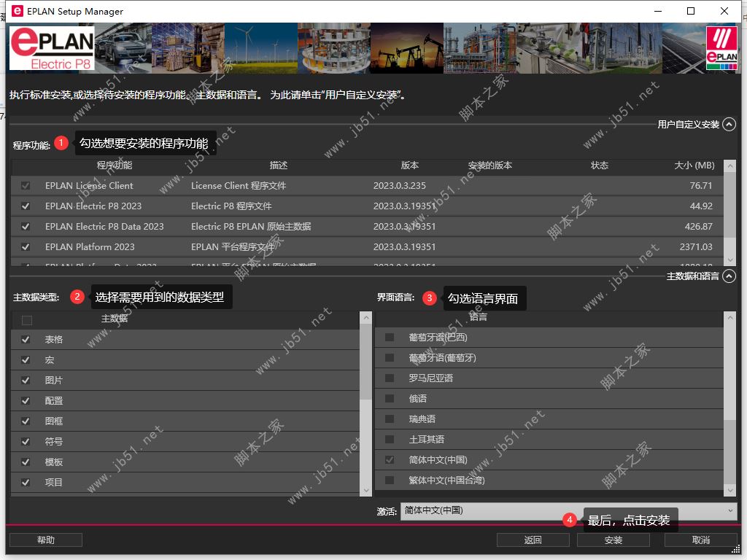Check the 土耳其语 language checkbox
Screen dimensions: 747x560
[x=390, y=440]
